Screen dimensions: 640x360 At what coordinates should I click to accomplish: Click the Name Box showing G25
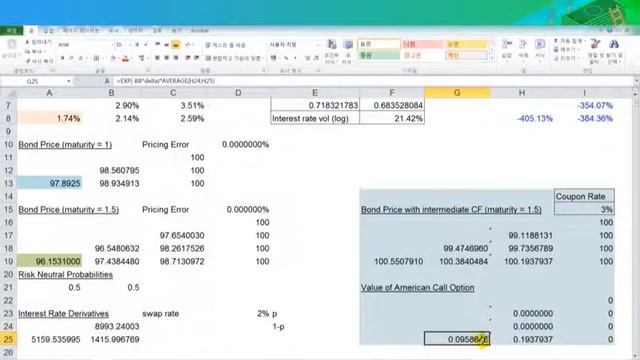pyautogui.click(x=33, y=81)
